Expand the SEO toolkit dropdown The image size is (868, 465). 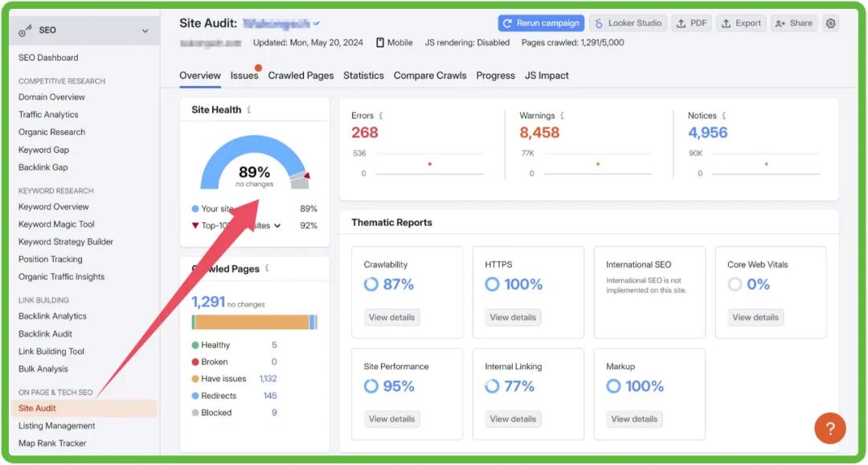[145, 31]
